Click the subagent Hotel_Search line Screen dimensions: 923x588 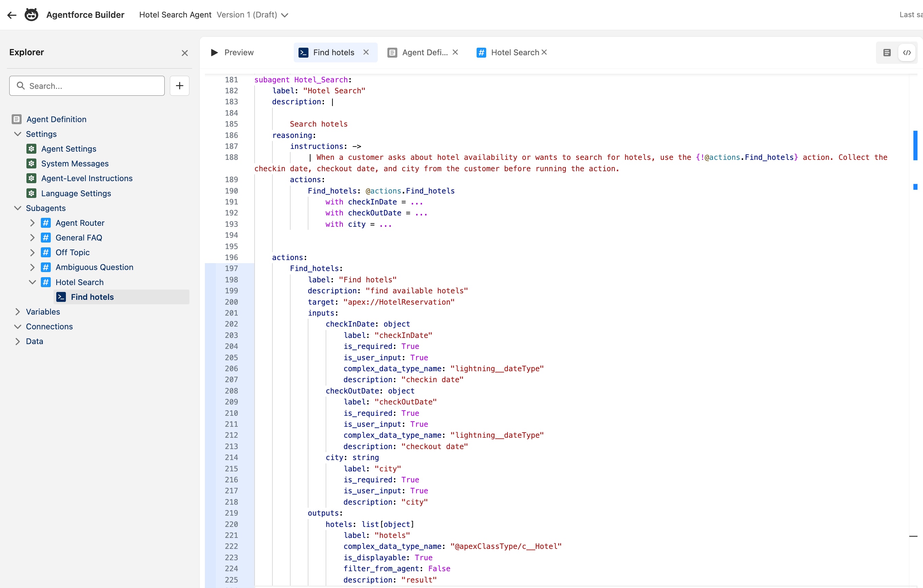pyautogui.click(x=303, y=80)
